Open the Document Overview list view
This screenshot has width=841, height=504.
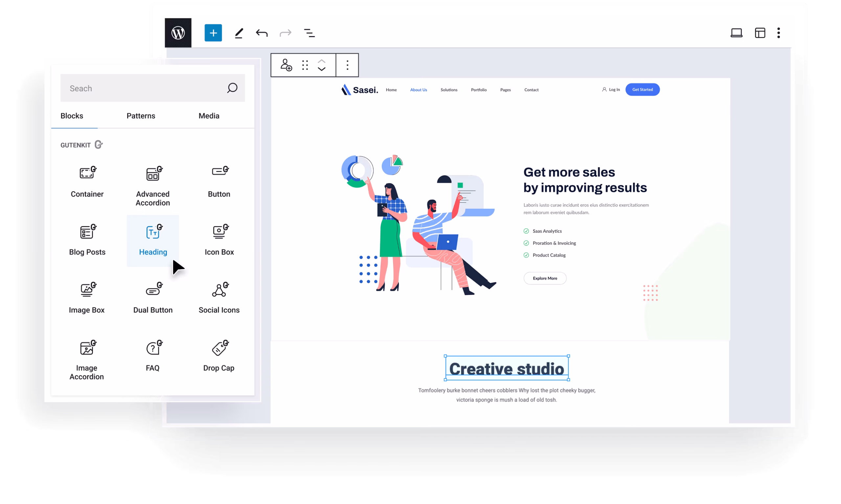tap(309, 33)
